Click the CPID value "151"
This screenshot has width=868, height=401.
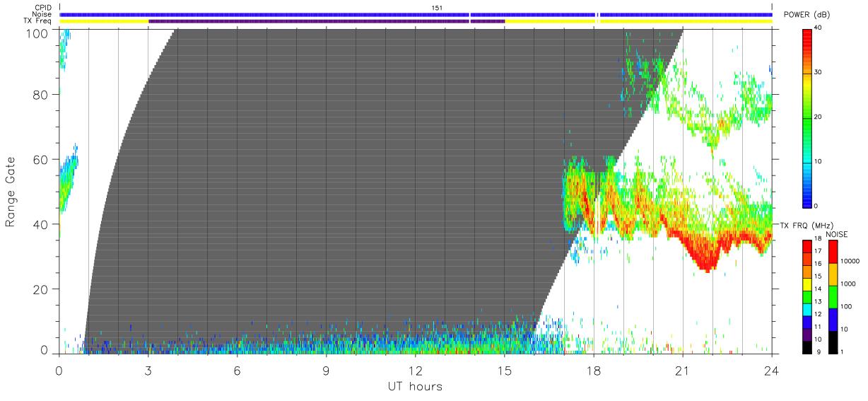437,8
